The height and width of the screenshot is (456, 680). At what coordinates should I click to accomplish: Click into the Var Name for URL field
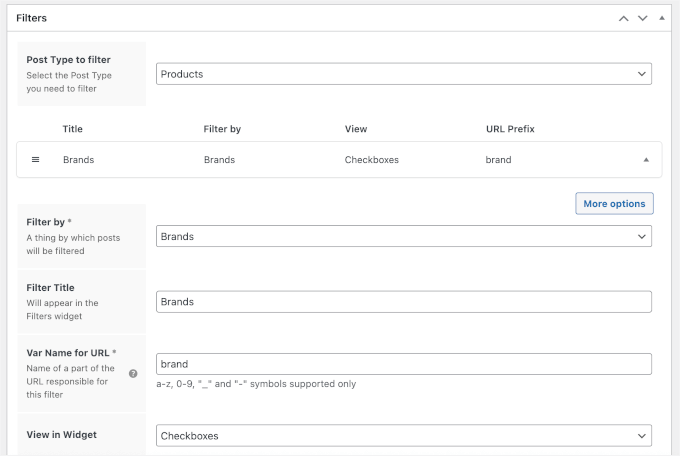tap(404, 364)
